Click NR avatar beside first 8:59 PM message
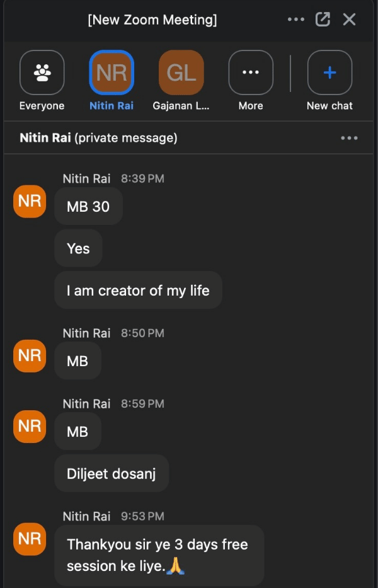This screenshot has width=378, height=588. pos(30,426)
